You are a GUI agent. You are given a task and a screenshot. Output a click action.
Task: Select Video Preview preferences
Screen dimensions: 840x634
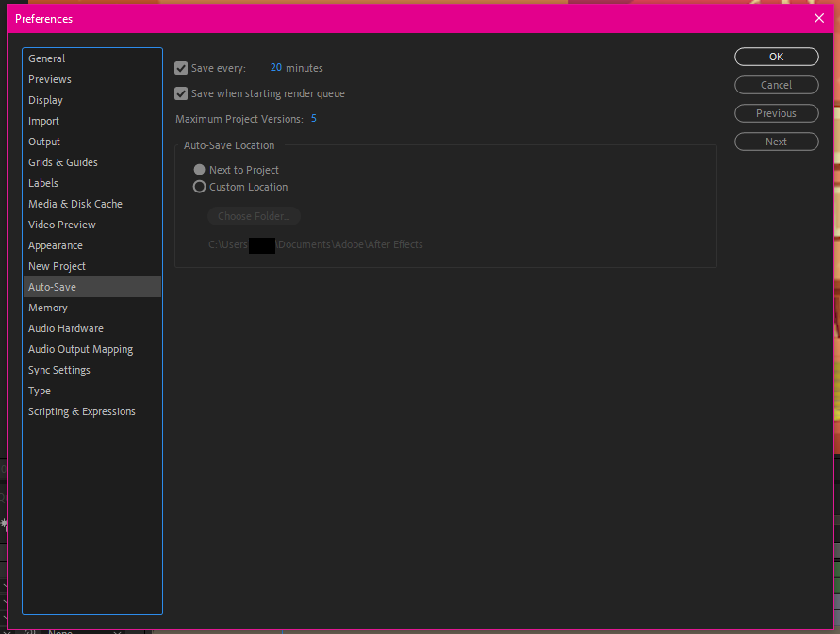pos(61,224)
